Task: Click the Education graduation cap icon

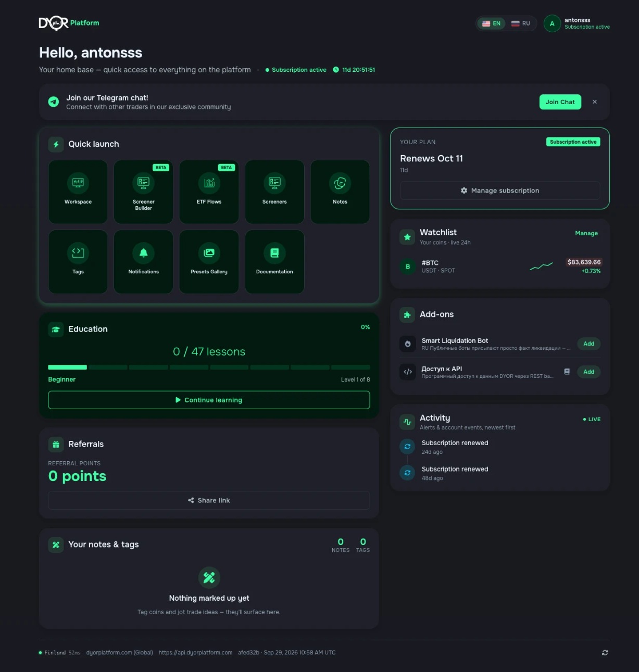Action: coord(56,329)
